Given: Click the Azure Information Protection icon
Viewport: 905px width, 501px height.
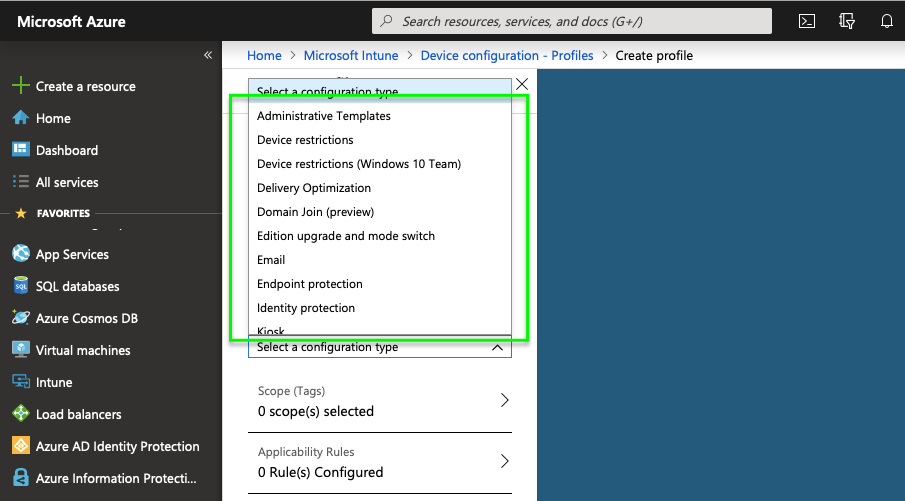Looking at the screenshot, I should pyautogui.click(x=21, y=477).
